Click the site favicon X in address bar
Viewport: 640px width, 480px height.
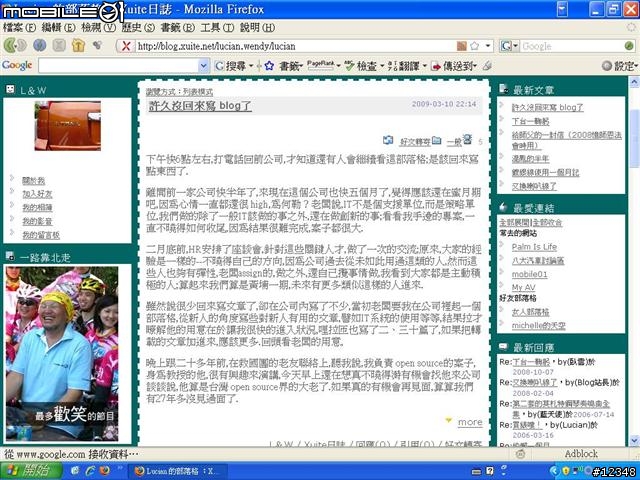(x=126, y=46)
